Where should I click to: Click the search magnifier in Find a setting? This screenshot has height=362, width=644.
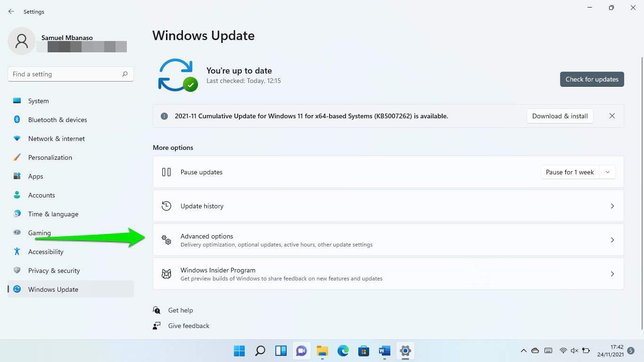[125, 74]
